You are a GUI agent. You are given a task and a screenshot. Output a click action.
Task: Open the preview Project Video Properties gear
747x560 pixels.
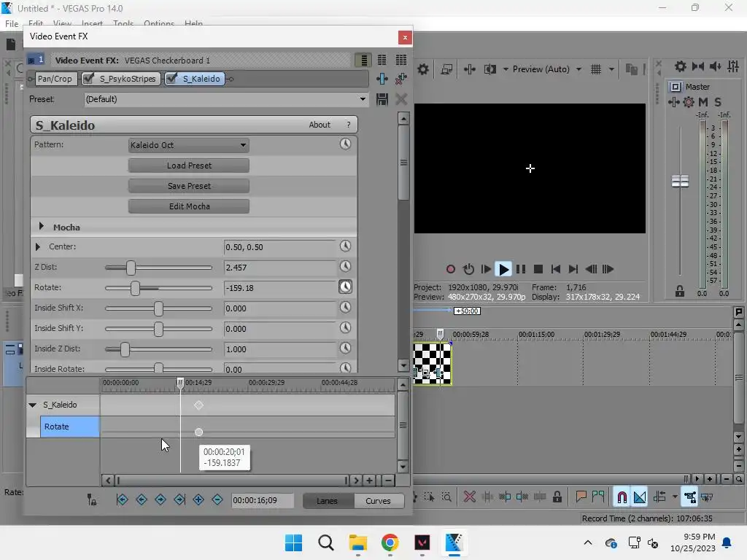click(x=423, y=69)
